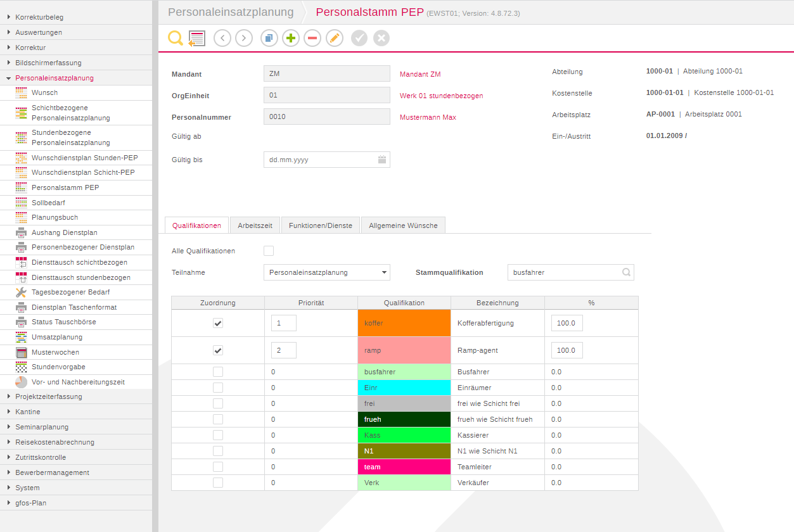The image size is (794, 532).
Task: Select the Allgemeine Wünsche tab
Action: [403, 225]
